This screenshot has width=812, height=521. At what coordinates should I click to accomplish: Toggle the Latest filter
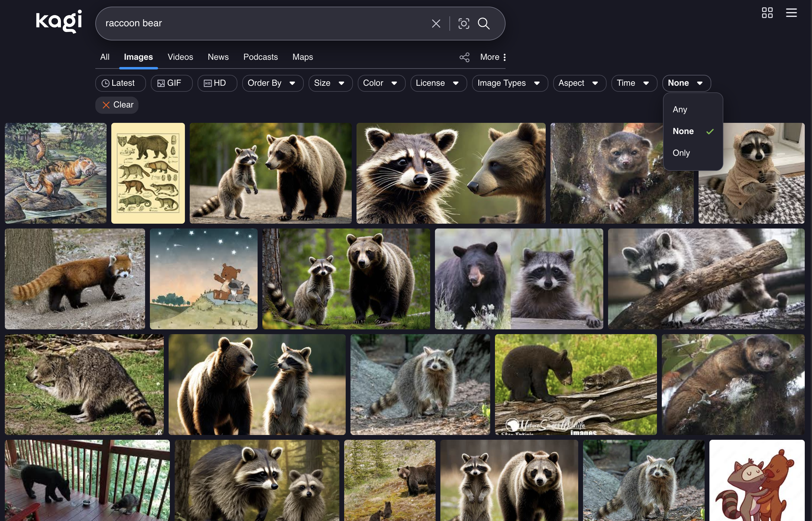(120, 83)
